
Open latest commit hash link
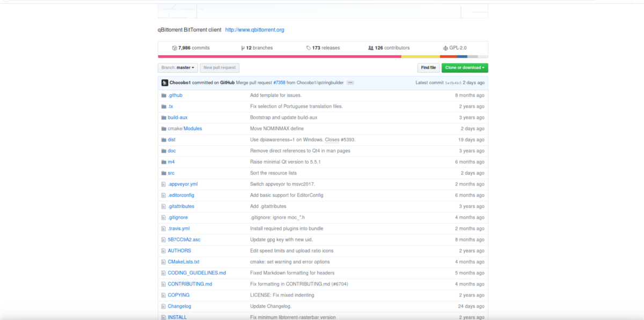(x=454, y=83)
